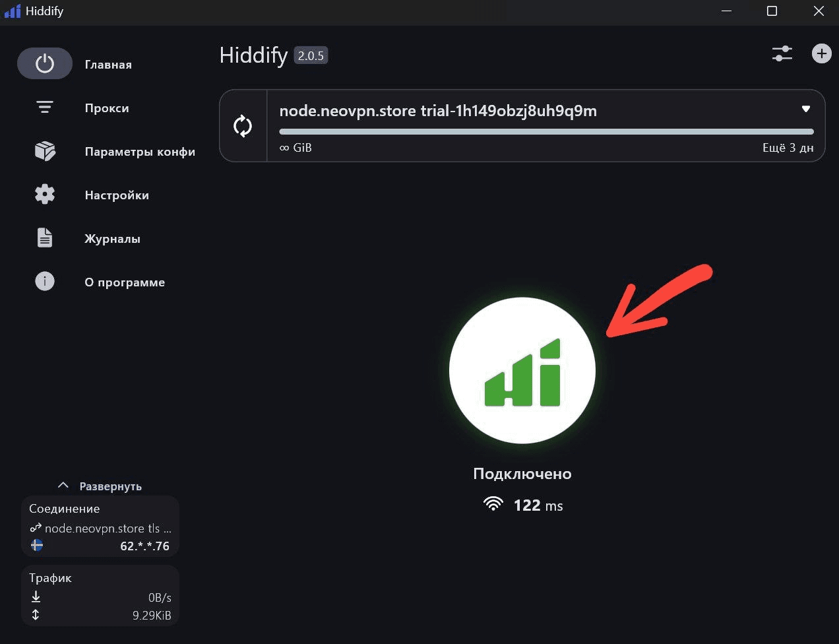Viewport: 839px width, 644px height.
Task: Select the Прокси sidebar icon
Action: click(x=44, y=106)
